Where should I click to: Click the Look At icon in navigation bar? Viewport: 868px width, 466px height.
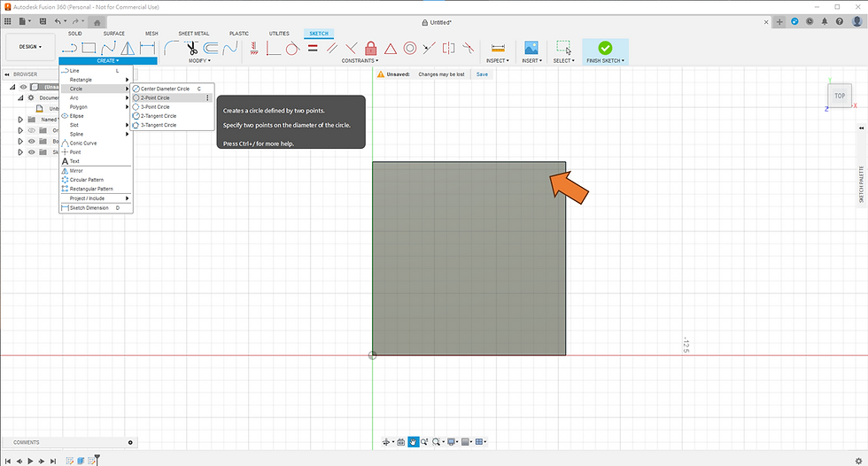pyautogui.click(x=400, y=442)
